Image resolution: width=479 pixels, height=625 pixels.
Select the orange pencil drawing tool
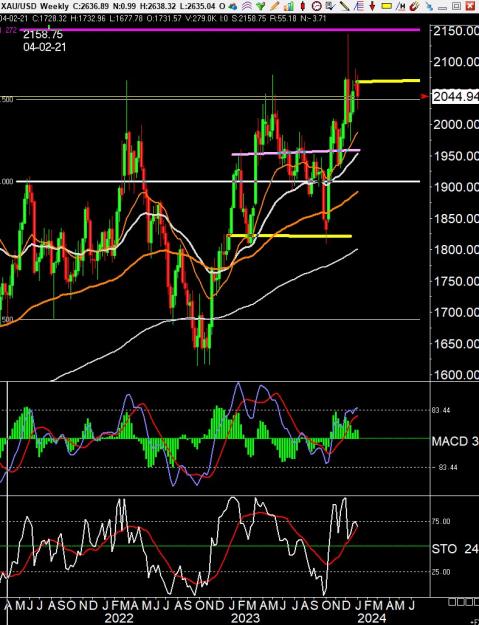(x=275, y=6)
